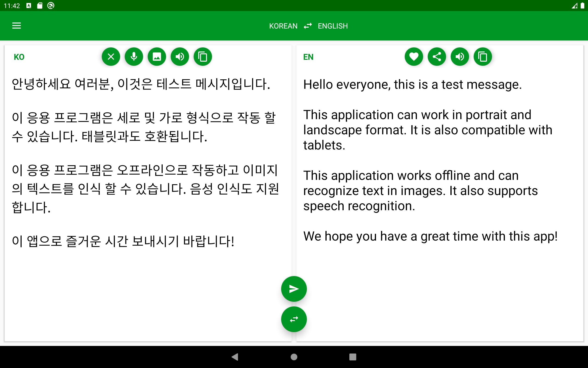
Task: Click text 'Hello everyone, this is a test message.'
Action: click(x=412, y=84)
